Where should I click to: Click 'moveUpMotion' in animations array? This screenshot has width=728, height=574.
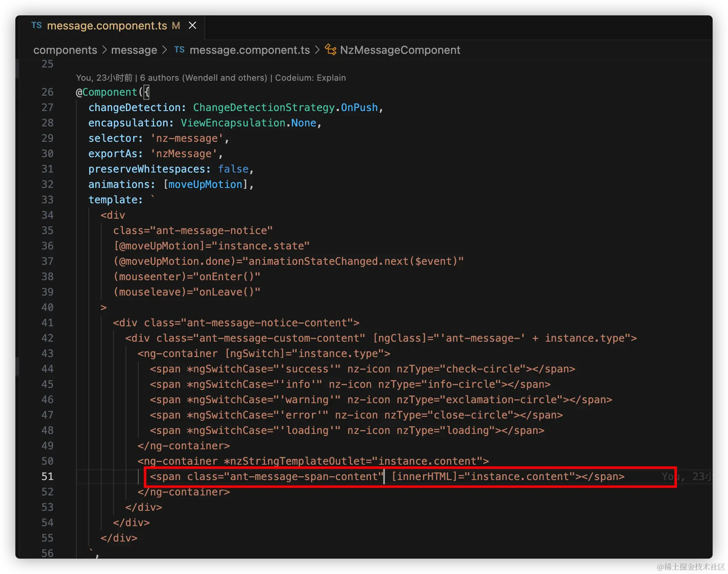click(x=205, y=184)
